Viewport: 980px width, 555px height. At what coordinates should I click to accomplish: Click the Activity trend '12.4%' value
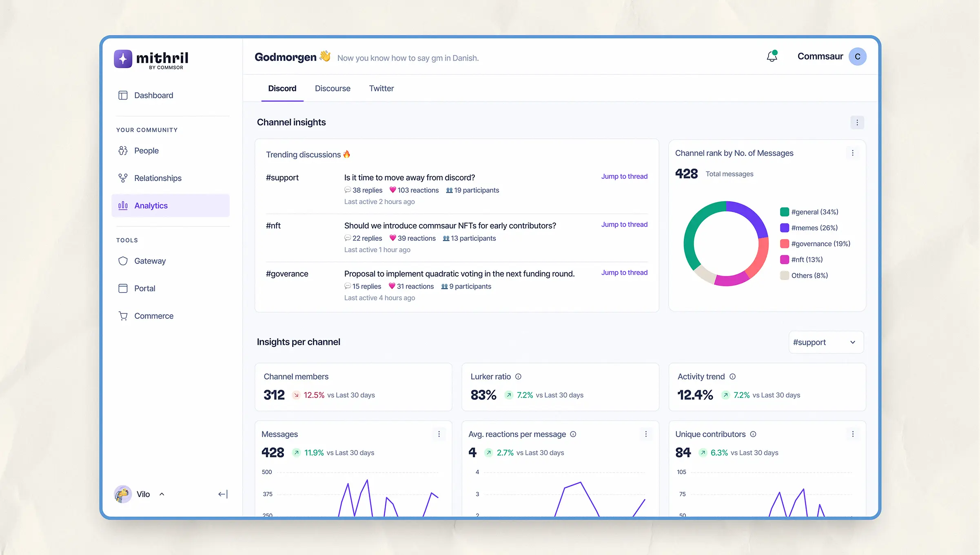[695, 395]
